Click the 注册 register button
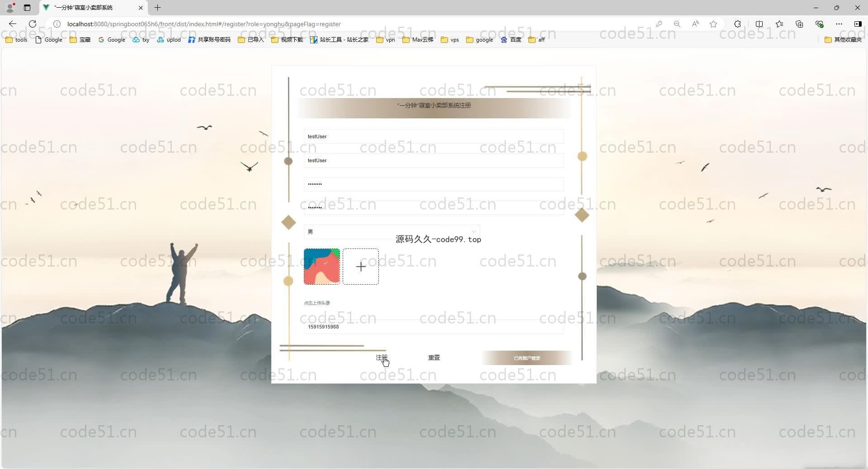Screen dimensions: 868x469 coord(382,357)
